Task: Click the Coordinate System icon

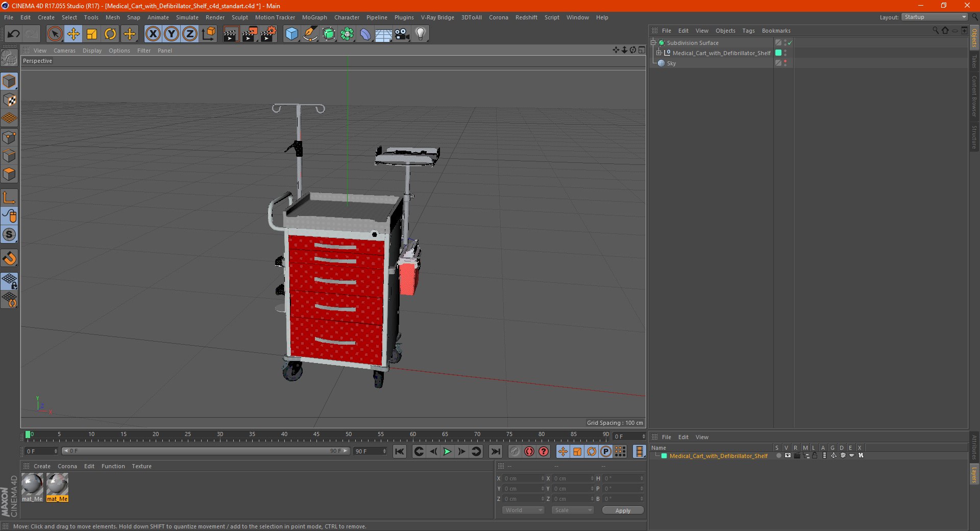Action: click(x=208, y=34)
